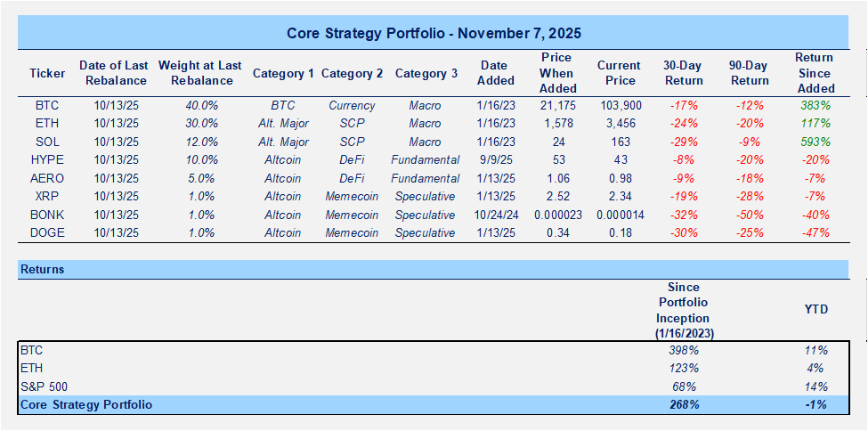
Task: Select the Weight at Last Rebalance header
Action: (200, 73)
